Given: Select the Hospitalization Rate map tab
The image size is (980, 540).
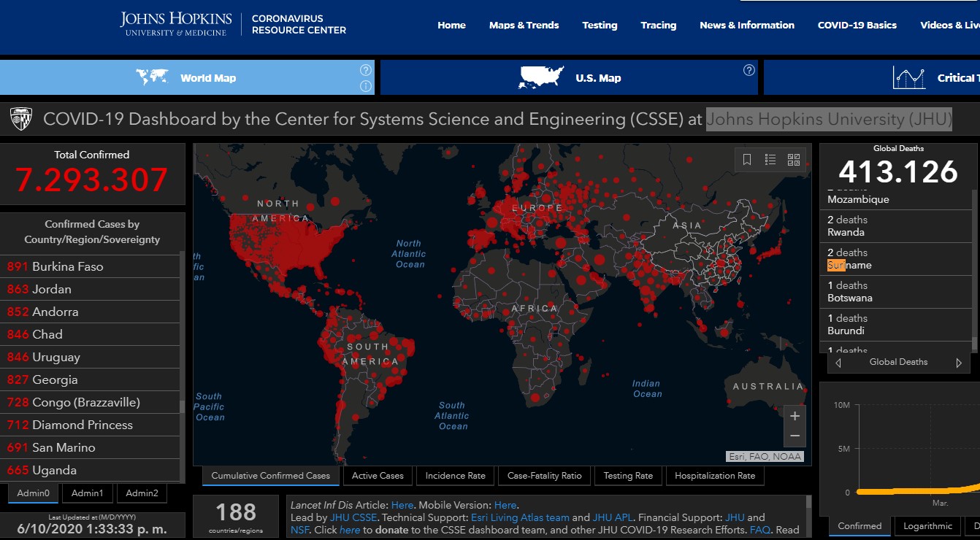Looking at the screenshot, I should point(715,476).
